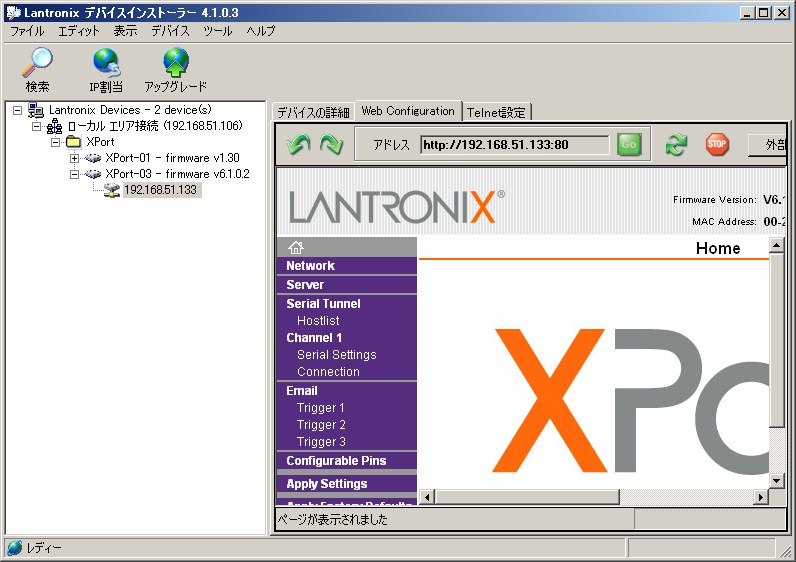Viewport: 796px width, 562px height.
Task: Click the web page horizontal scrollbar thumb
Action: point(527,497)
